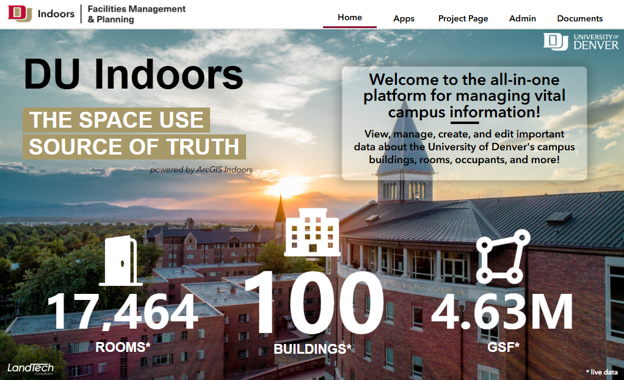624x380 pixels.
Task: Click the LandTech logo
Action: (x=30, y=368)
